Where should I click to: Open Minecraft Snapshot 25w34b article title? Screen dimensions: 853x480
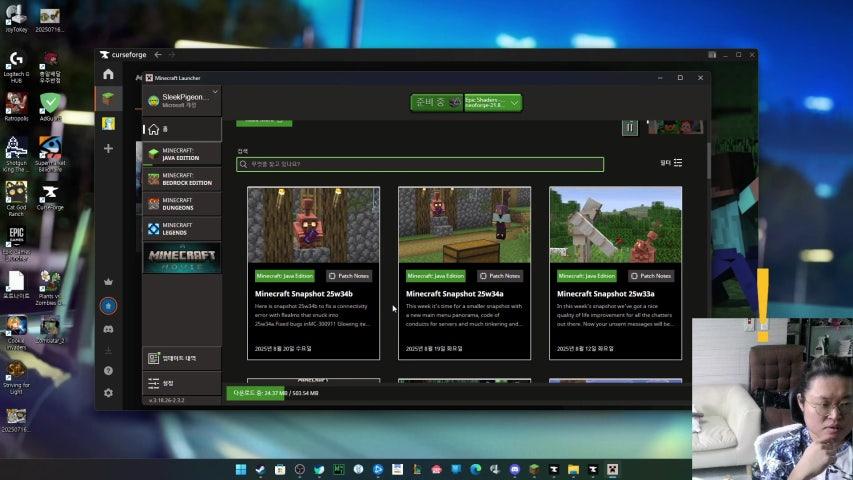point(304,294)
